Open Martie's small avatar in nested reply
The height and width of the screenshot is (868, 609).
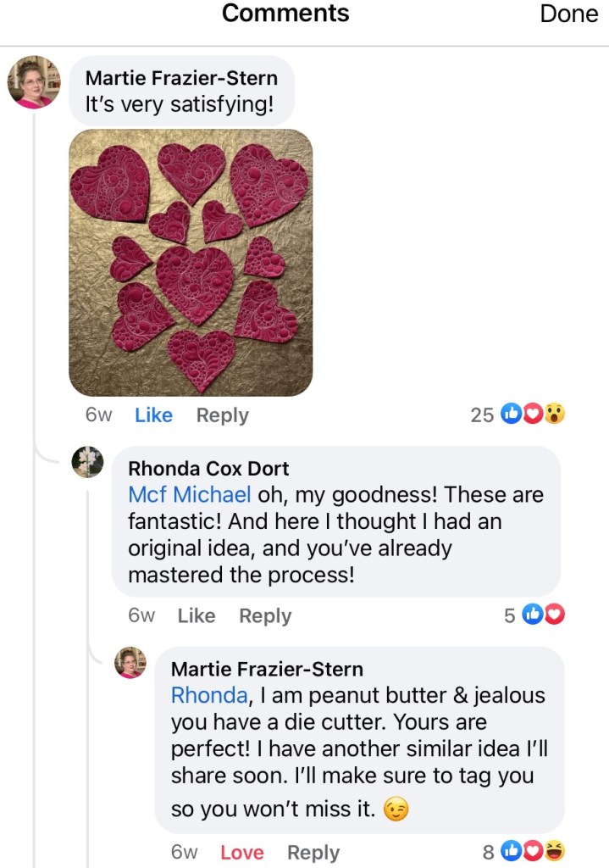tap(131, 662)
